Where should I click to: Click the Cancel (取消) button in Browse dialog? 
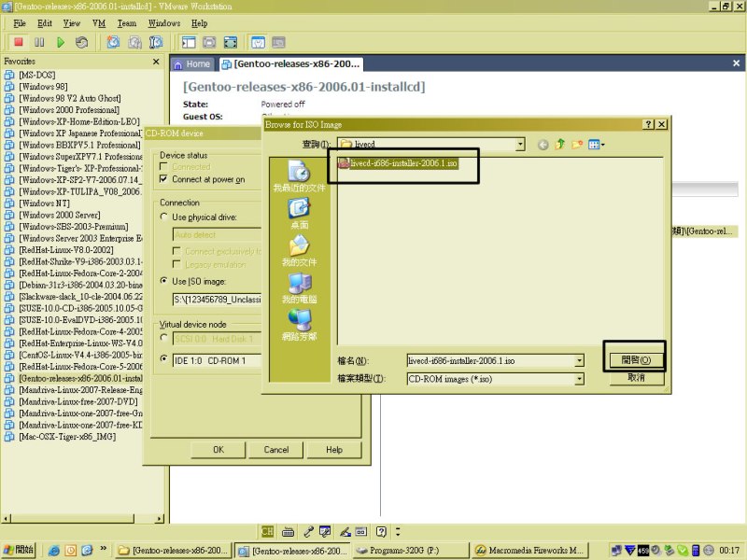pyautogui.click(x=636, y=378)
